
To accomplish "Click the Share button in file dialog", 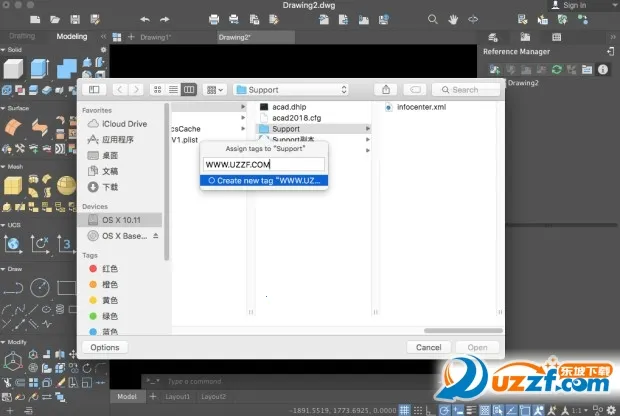I will click(x=386, y=90).
